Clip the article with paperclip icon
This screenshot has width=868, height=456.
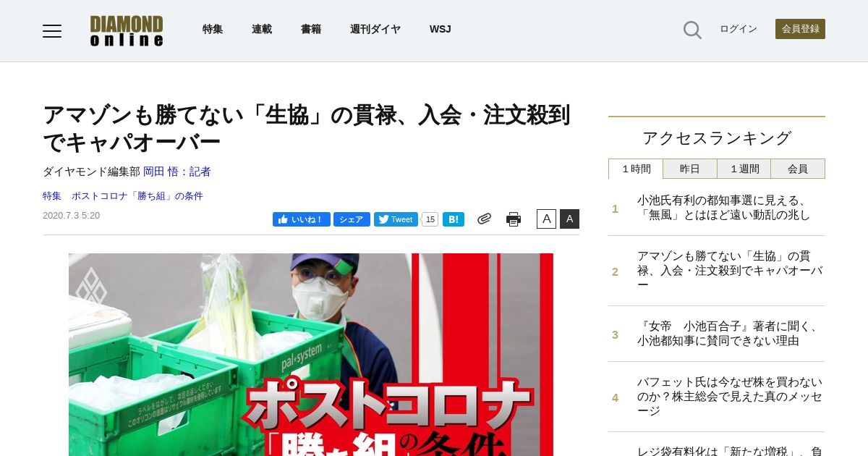[x=484, y=219]
